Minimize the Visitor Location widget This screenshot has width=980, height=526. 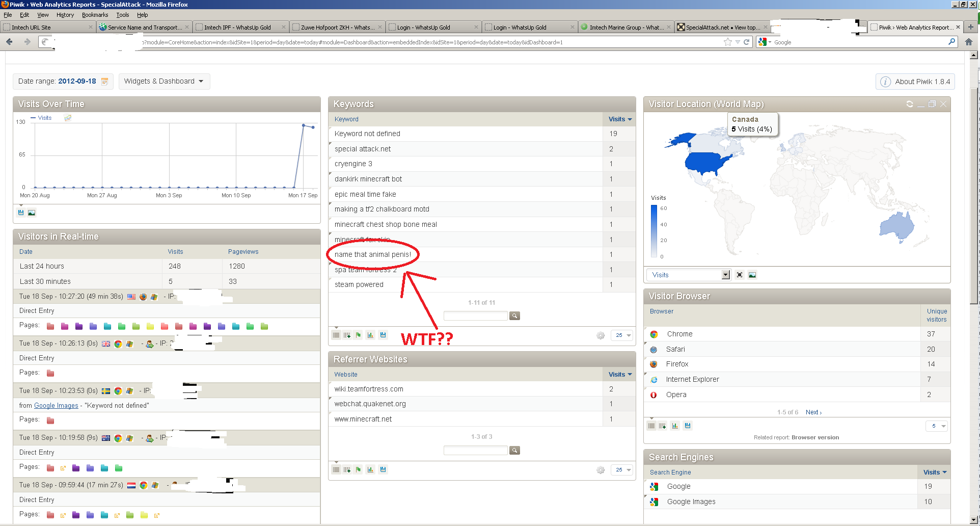(921, 104)
